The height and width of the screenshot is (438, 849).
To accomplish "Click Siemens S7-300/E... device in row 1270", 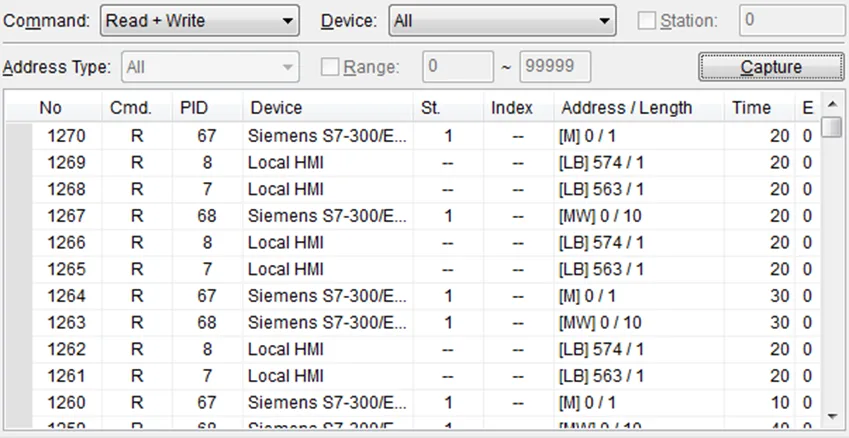I will tap(327, 135).
